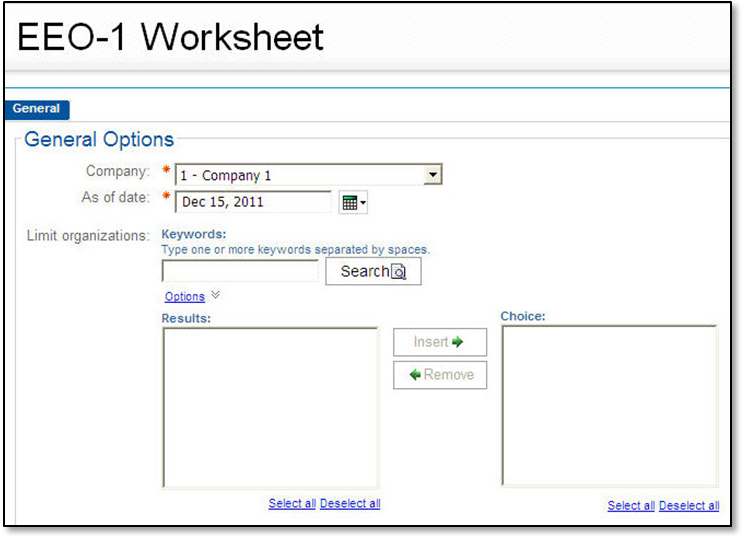Screen dimensions: 744x536
Task: Click Select all under Results list
Action: (x=292, y=504)
